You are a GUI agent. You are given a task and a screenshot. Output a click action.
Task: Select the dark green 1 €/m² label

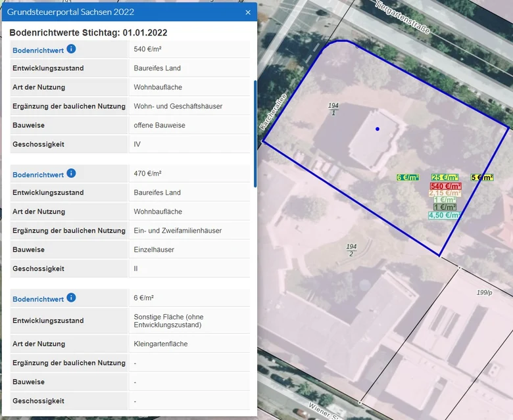tap(445, 207)
